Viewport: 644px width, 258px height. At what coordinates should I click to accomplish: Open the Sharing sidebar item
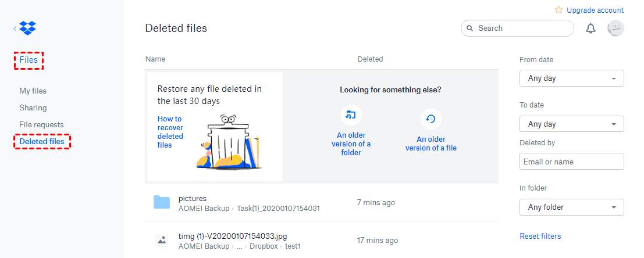tap(33, 107)
